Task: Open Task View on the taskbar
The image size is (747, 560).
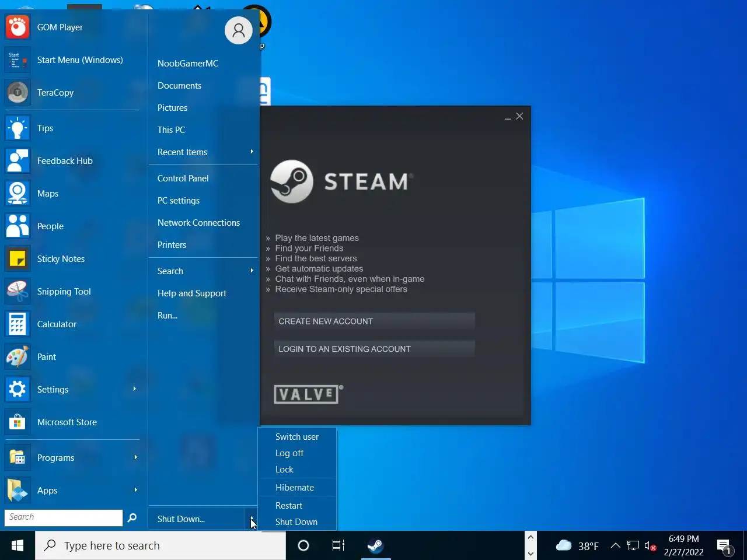Action: point(338,545)
